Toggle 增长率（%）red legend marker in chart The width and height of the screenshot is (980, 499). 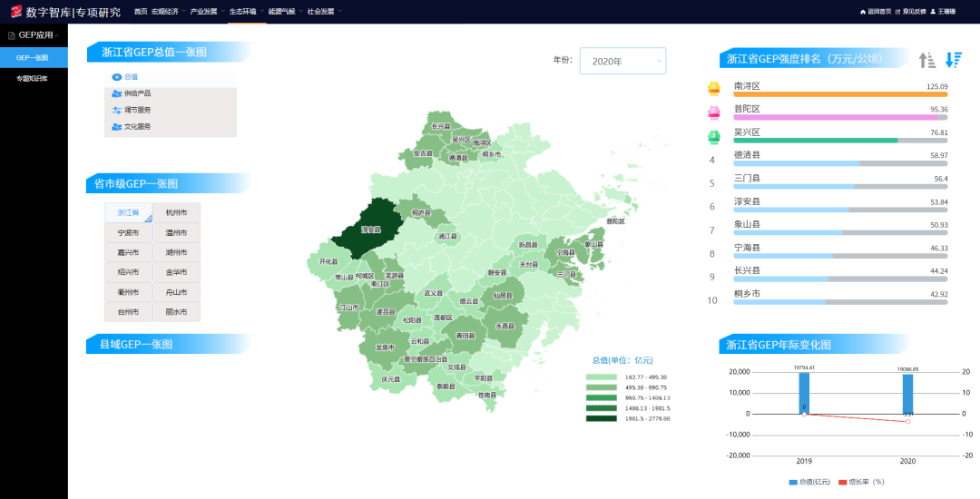coord(844,482)
